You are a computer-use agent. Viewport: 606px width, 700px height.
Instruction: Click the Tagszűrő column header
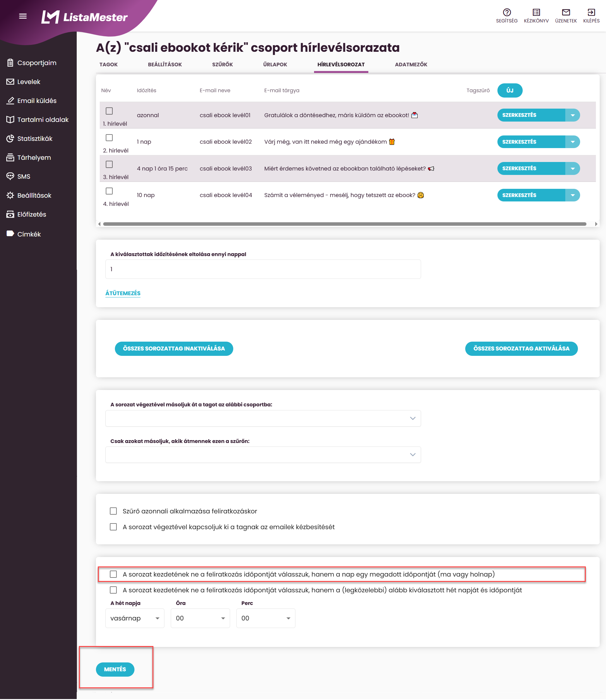pos(478,90)
